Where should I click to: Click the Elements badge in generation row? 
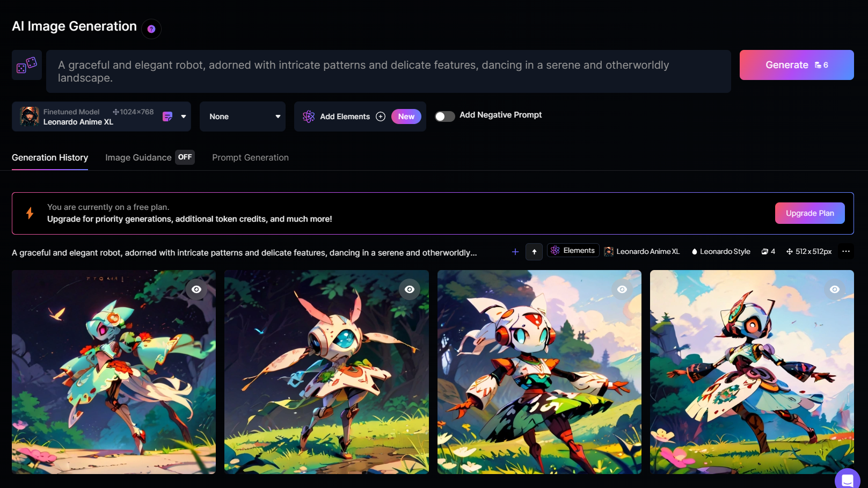tap(573, 251)
